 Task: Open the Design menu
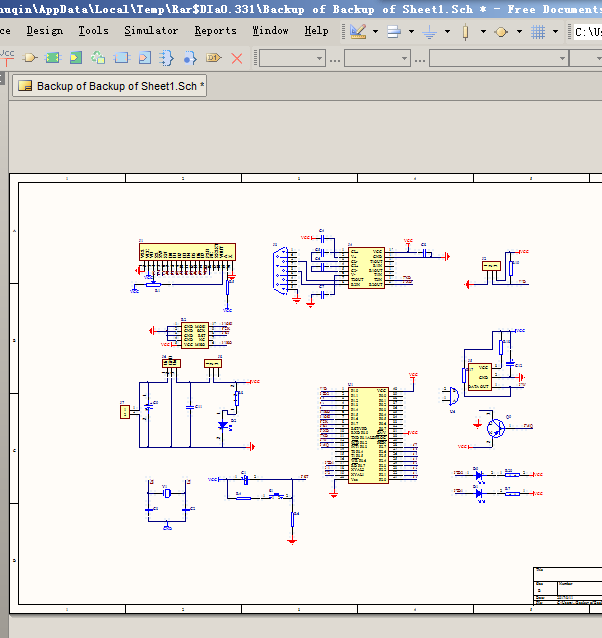[x=45, y=31]
